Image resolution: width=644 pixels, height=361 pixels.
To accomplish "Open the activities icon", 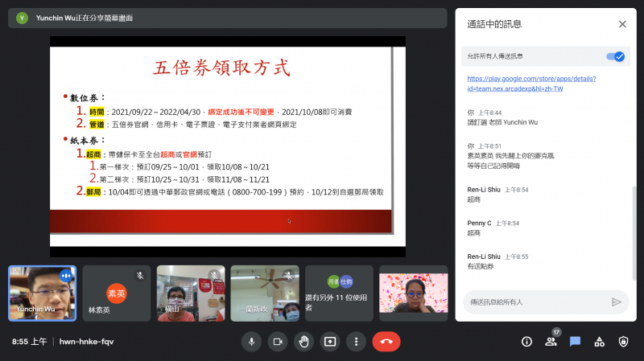I will (x=599, y=342).
